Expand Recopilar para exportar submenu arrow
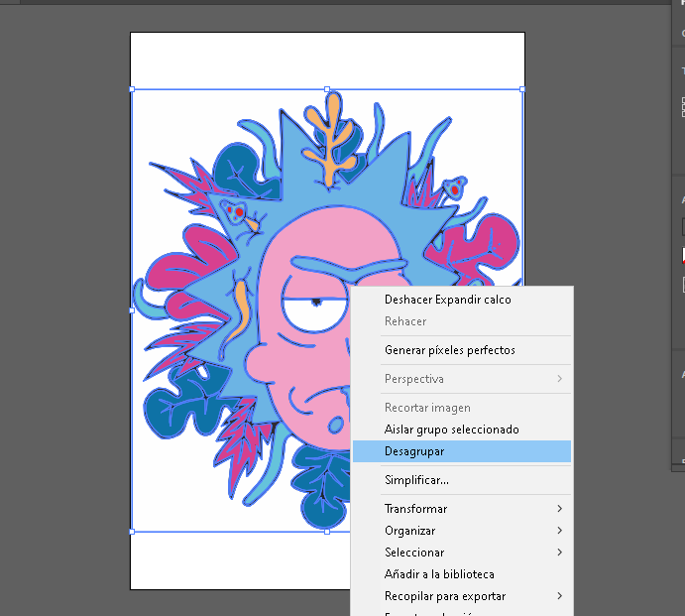This screenshot has width=685, height=616. (560, 596)
